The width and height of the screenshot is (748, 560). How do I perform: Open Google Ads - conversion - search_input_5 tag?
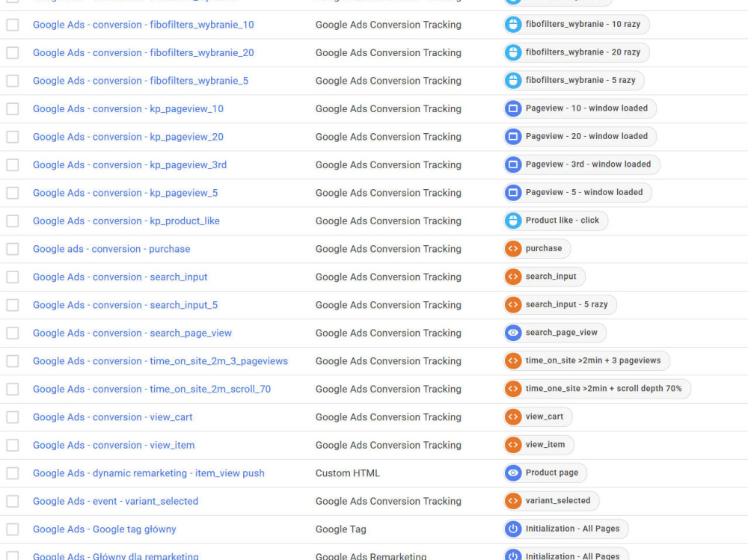tap(125, 305)
